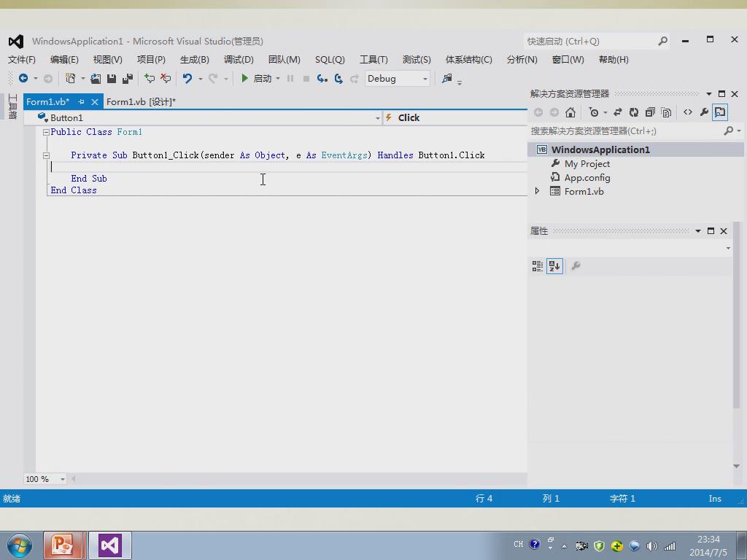Screen dimensions: 747x560
Task: Toggle Show All Files in Solution Explorer
Action: (x=666, y=112)
